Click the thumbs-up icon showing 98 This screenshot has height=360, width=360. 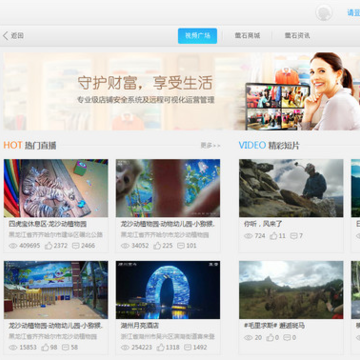pos(45,347)
